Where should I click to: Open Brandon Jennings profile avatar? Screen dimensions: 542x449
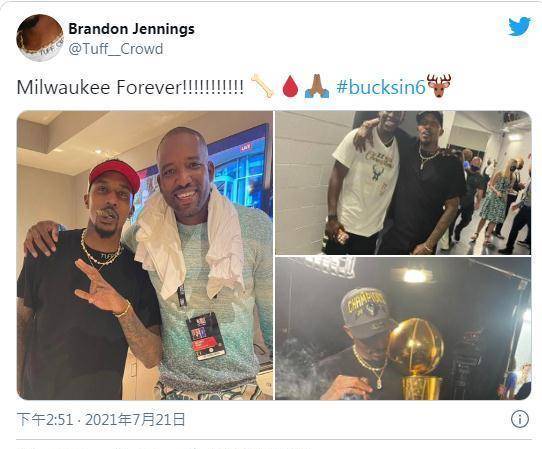pyautogui.click(x=40, y=38)
